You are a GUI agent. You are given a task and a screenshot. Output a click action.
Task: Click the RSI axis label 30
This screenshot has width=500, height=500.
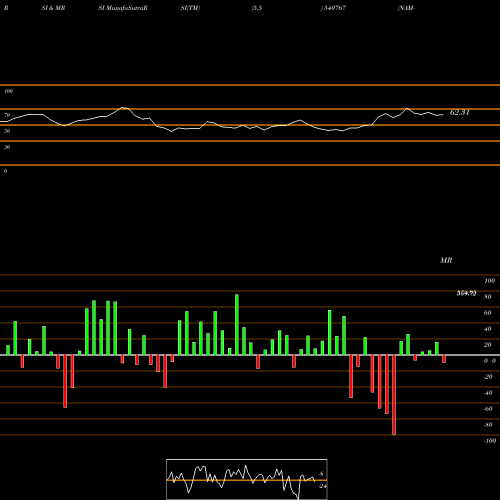click(x=7, y=147)
